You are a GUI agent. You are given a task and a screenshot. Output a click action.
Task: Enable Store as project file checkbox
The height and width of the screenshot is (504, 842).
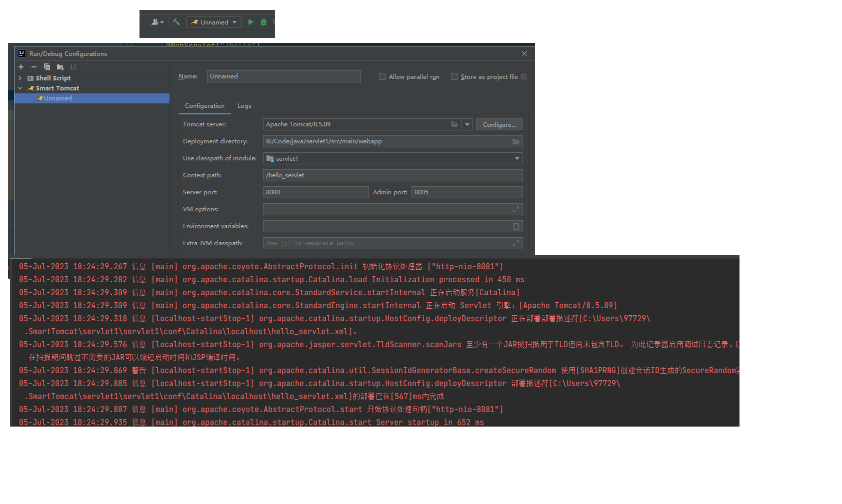tap(454, 76)
